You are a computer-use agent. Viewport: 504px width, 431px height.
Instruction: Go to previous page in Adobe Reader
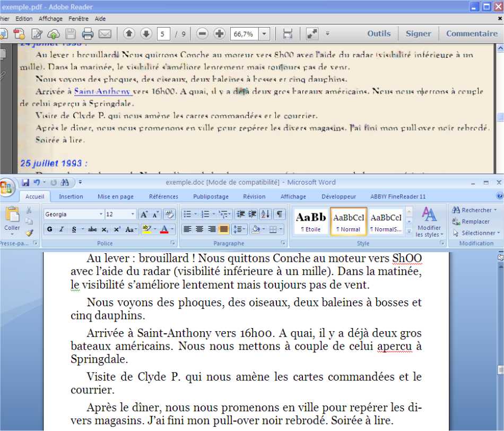point(129,33)
